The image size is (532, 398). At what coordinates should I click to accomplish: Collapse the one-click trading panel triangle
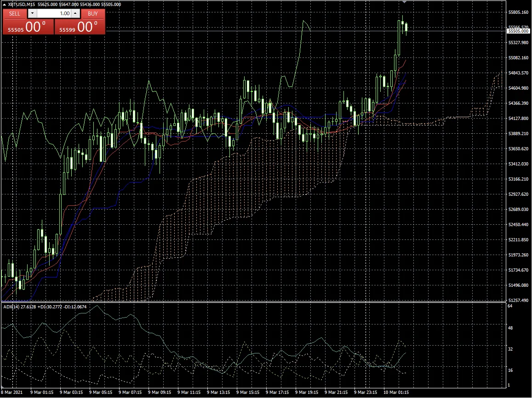coord(5,5)
